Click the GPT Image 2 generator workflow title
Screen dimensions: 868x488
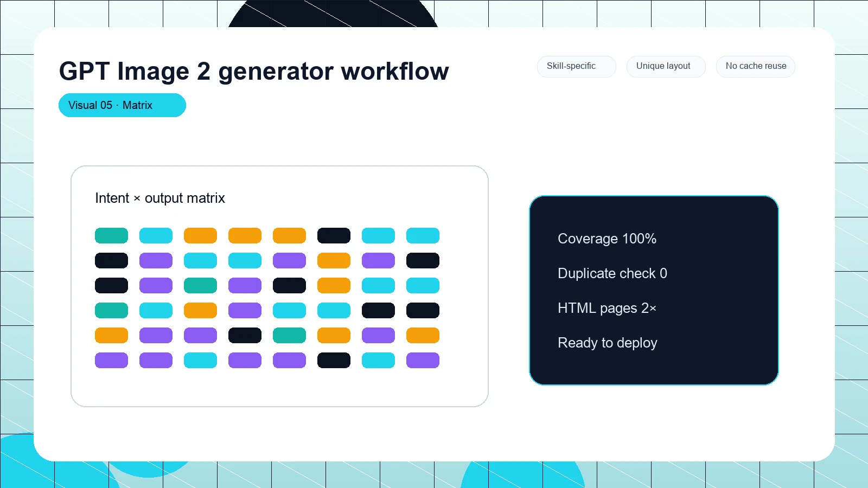254,71
